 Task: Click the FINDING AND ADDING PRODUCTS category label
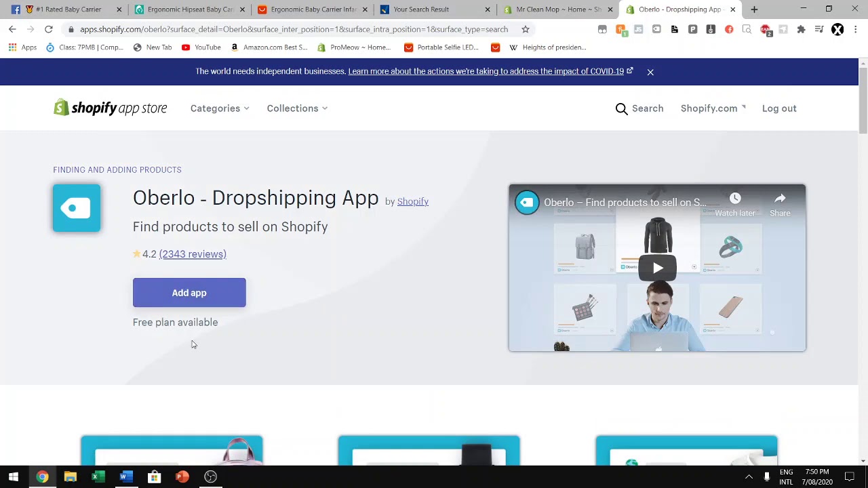[x=117, y=169]
